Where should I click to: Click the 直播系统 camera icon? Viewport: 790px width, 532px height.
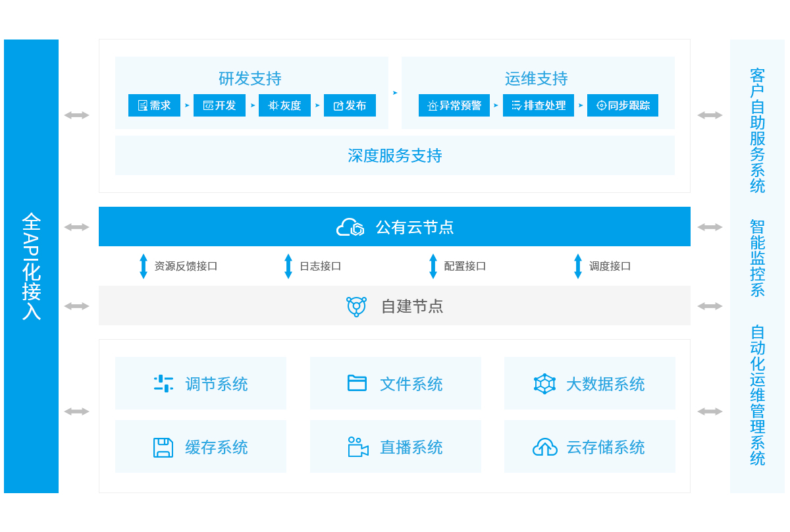(x=357, y=447)
